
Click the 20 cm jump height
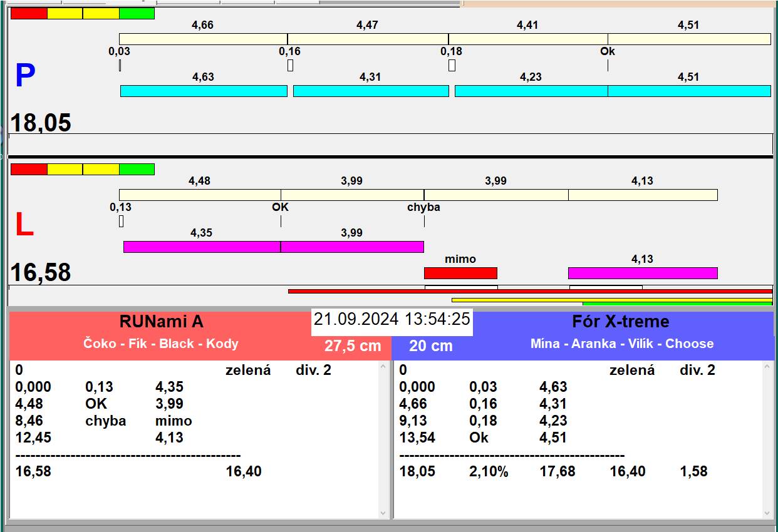pyautogui.click(x=430, y=345)
